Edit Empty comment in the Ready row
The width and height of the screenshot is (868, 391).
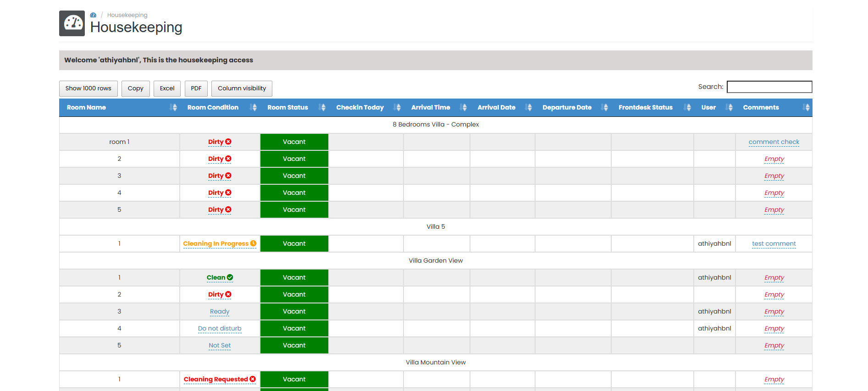click(x=774, y=312)
